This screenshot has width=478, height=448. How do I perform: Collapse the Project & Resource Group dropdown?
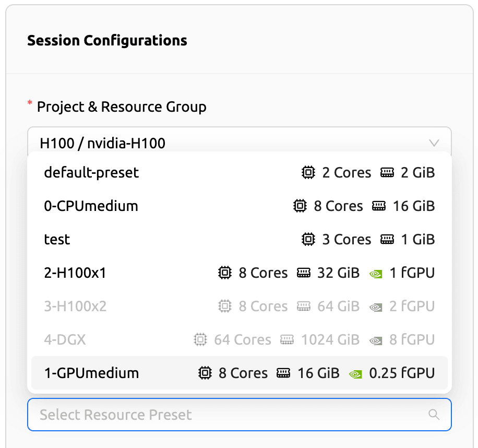[x=433, y=143]
